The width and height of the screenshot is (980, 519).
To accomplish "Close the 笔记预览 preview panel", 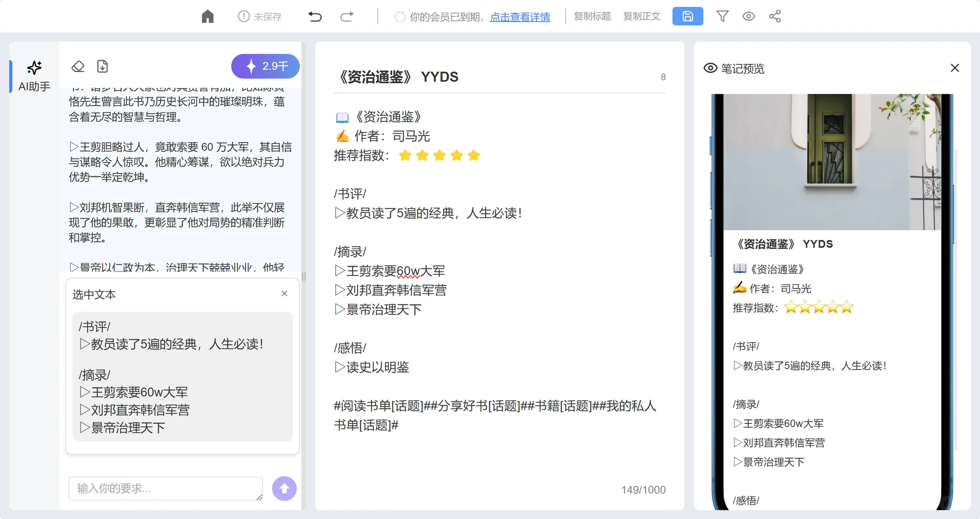I will [x=955, y=67].
